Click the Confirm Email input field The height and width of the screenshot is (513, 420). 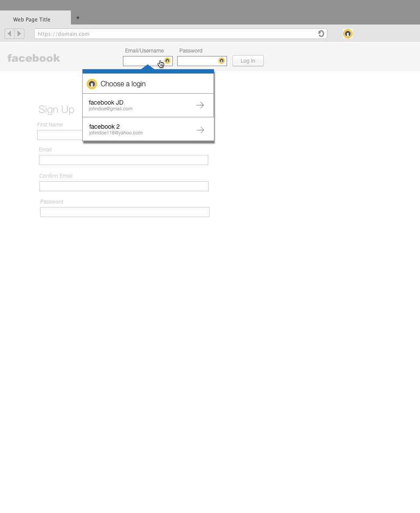tap(124, 186)
